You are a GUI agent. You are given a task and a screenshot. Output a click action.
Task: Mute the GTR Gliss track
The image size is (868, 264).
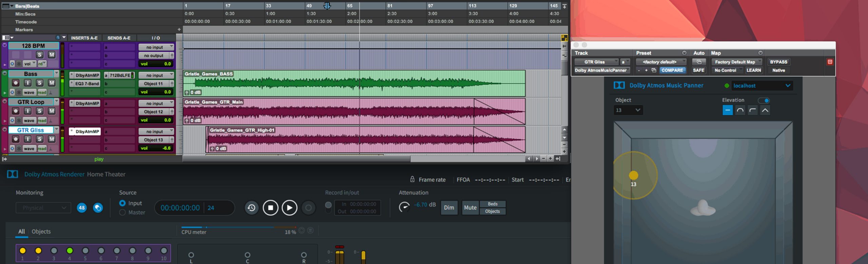tap(52, 139)
